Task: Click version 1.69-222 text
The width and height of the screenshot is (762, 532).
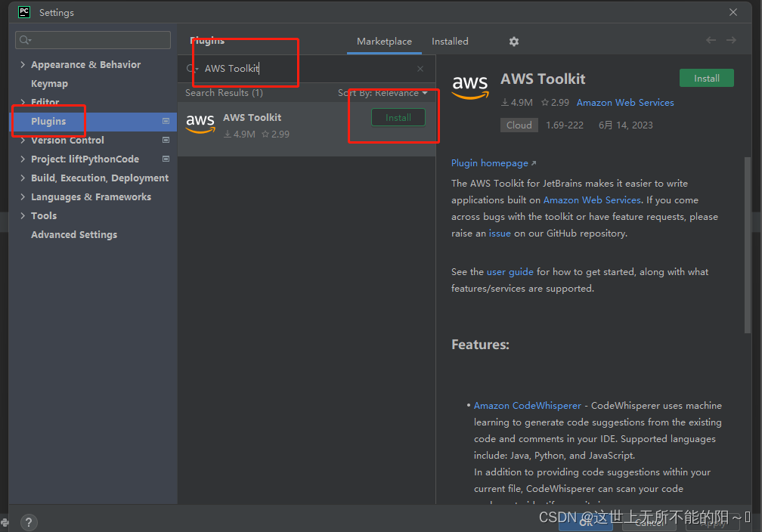Action: [565, 125]
